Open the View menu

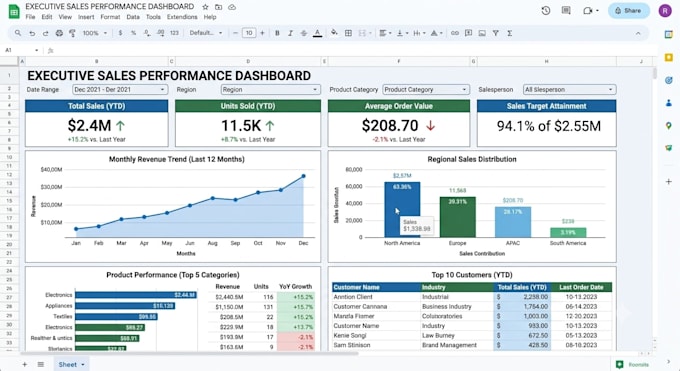[x=65, y=17]
